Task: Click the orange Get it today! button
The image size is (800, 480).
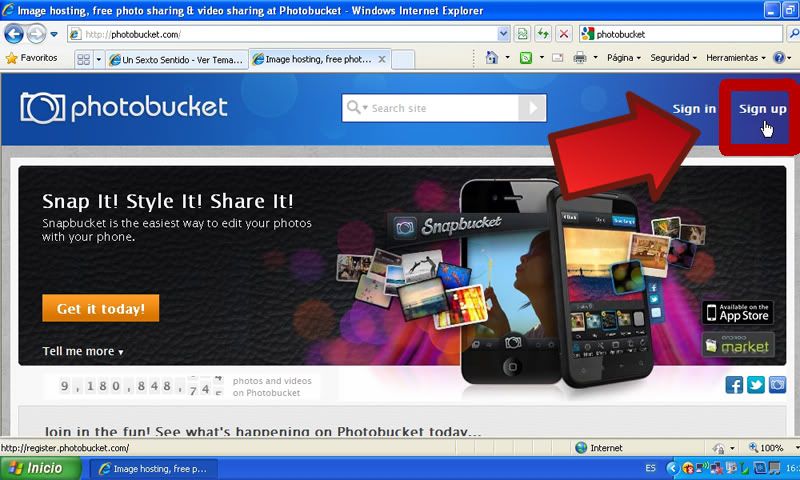Action: (x=101, y=308)
